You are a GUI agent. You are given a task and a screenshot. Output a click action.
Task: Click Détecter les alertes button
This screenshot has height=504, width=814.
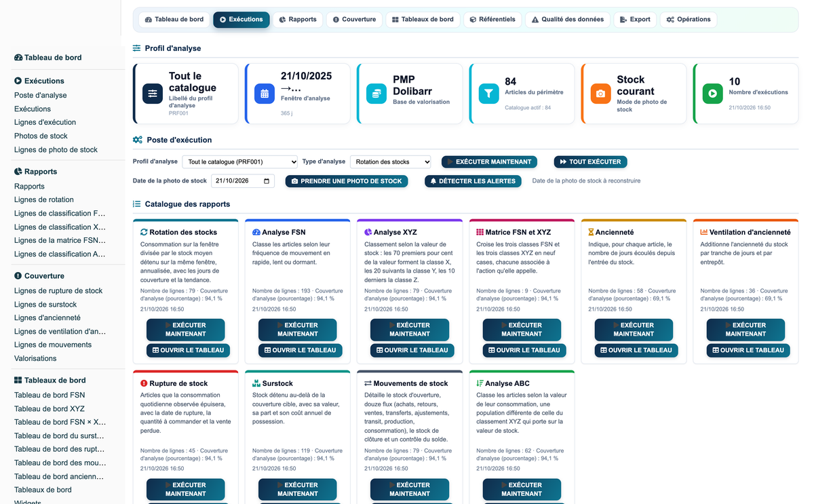[x=473, y=181]
